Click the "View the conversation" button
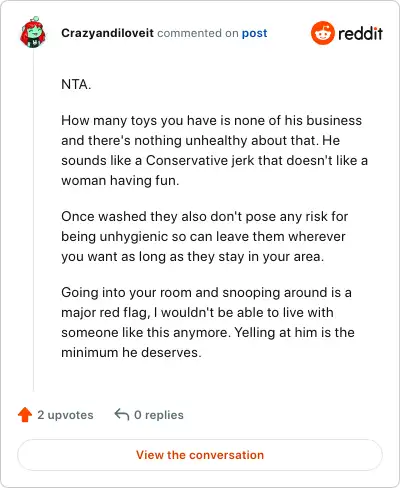Image resolution: width=400 pixels, height=488 pixels. pyautogui.click(x=200, y=455)
